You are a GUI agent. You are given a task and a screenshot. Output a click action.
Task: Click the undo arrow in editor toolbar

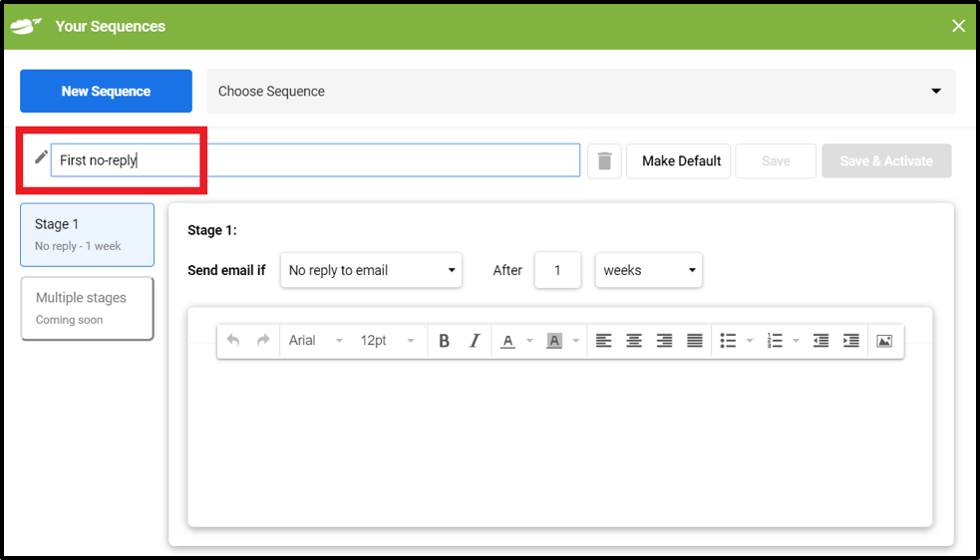[x=233, y=341]
